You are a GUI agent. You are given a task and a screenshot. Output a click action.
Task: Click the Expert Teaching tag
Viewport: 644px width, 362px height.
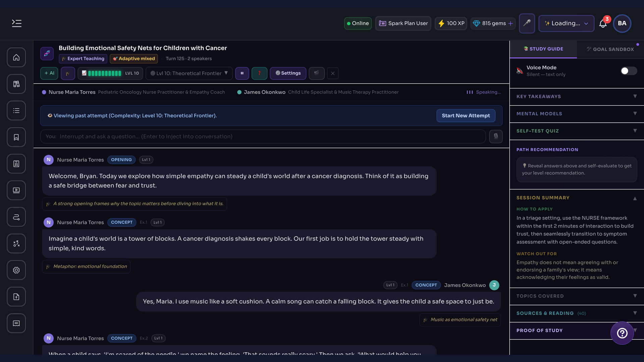point(83,59)
